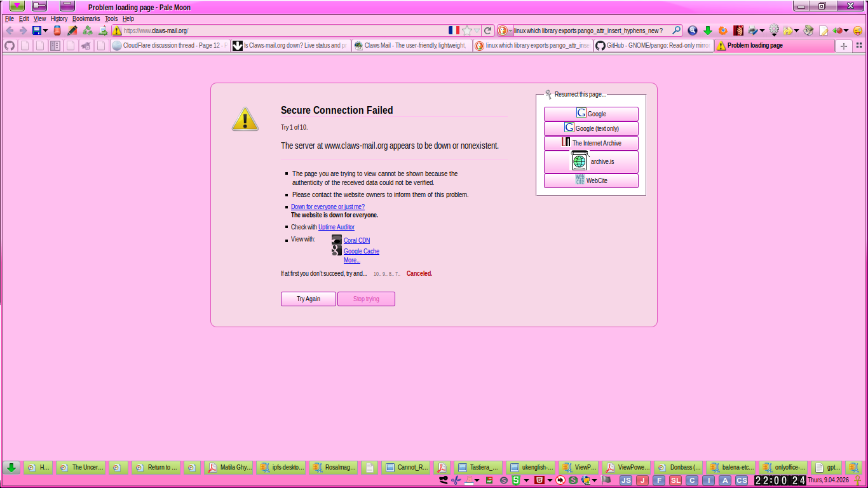The image size is (868, 488).
Task: Open the File menu
Action: pos(9,19)
